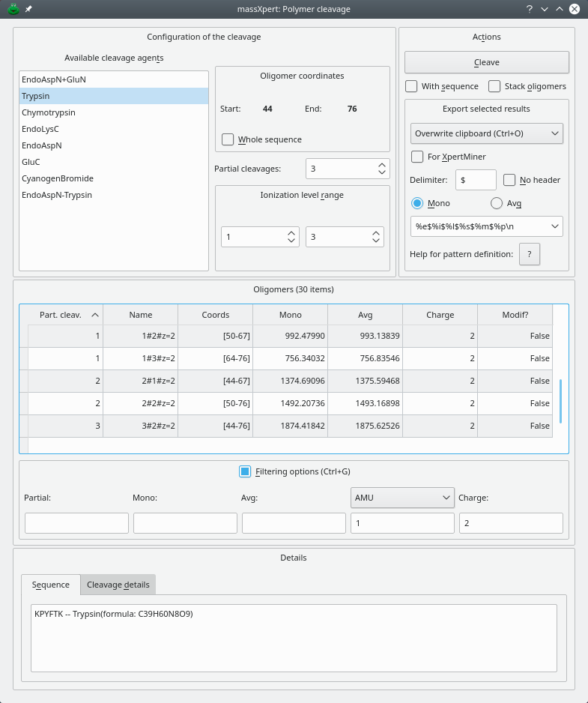Viewport: 588px width, 703px height.
Task: Click the Coords column header
Action: [216, 315]
